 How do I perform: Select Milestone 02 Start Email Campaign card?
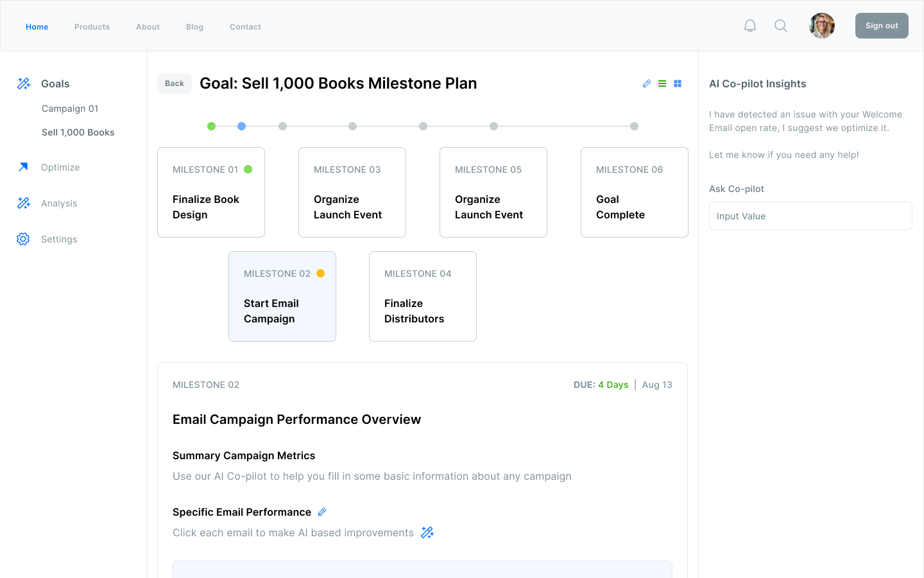click(282, 296)
